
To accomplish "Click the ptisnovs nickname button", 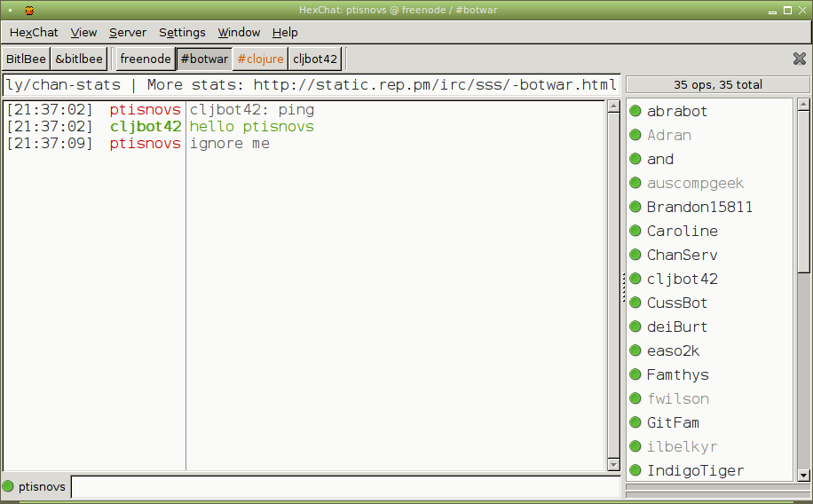I will click(x=42, y=486).
